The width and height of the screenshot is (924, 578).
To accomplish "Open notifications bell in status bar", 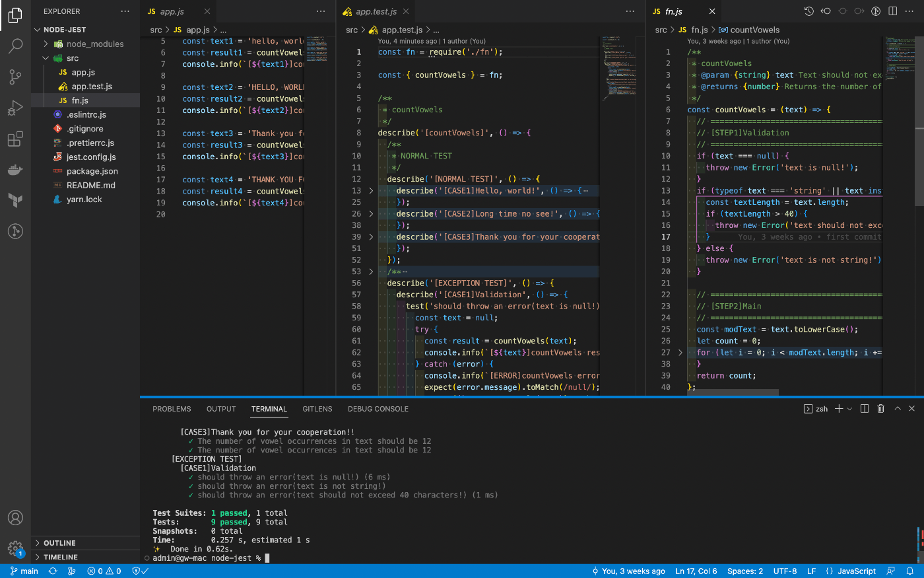I will pos(910,571).
